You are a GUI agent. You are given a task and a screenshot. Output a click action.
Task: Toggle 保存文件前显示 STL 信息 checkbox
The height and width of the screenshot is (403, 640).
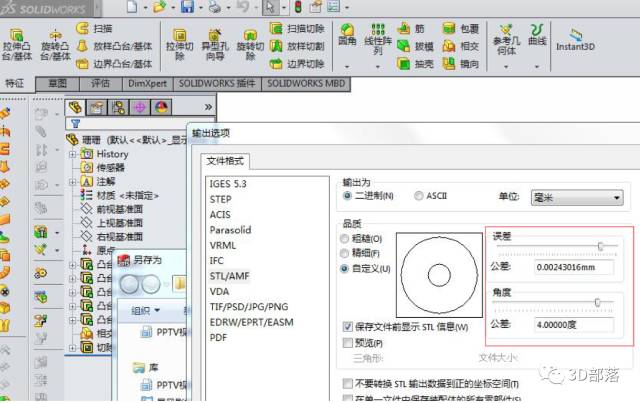coord(347,327)
